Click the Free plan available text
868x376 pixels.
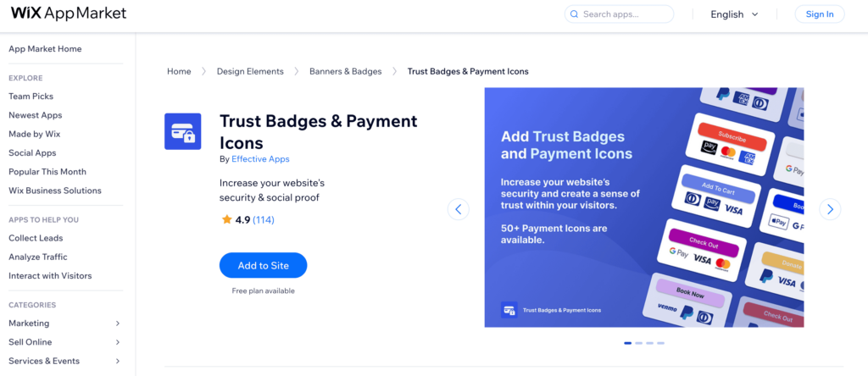[263, 290]
